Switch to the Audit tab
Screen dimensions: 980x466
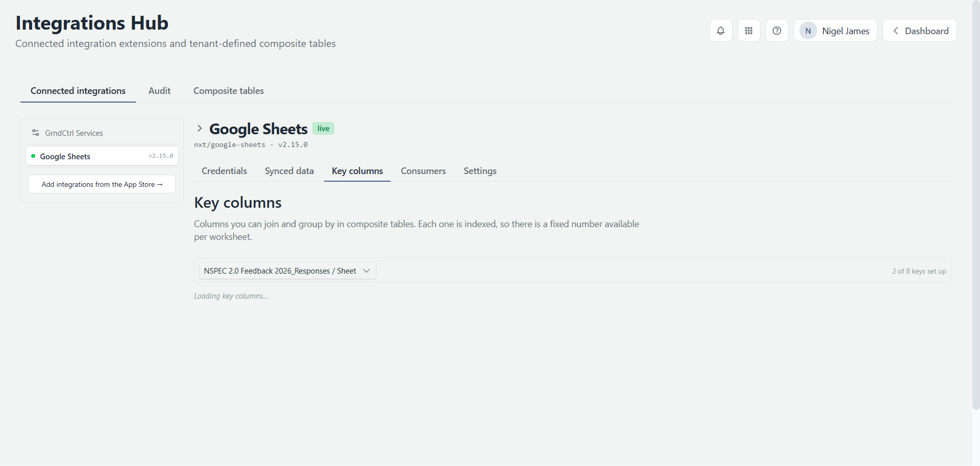(159, 91)
